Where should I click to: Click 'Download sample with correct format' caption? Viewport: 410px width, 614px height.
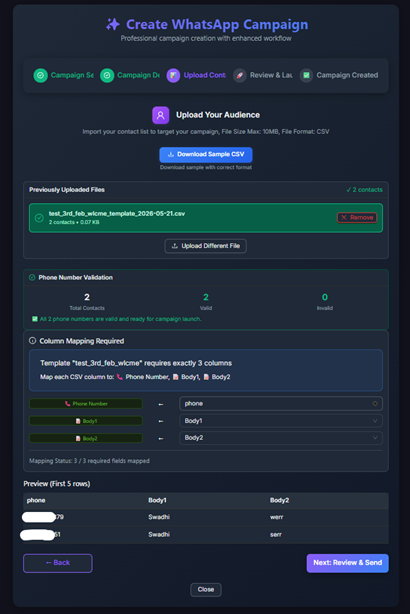(x=206, y=168)
